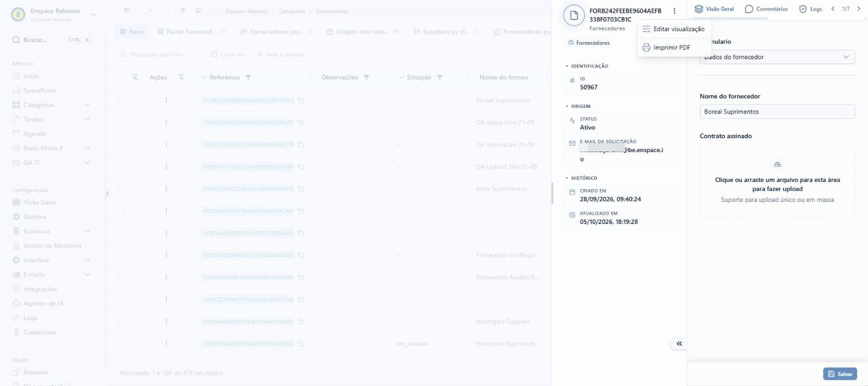Open the Logs tab in the record panel
The image size is (868, 386).
[x=810, y=9]
